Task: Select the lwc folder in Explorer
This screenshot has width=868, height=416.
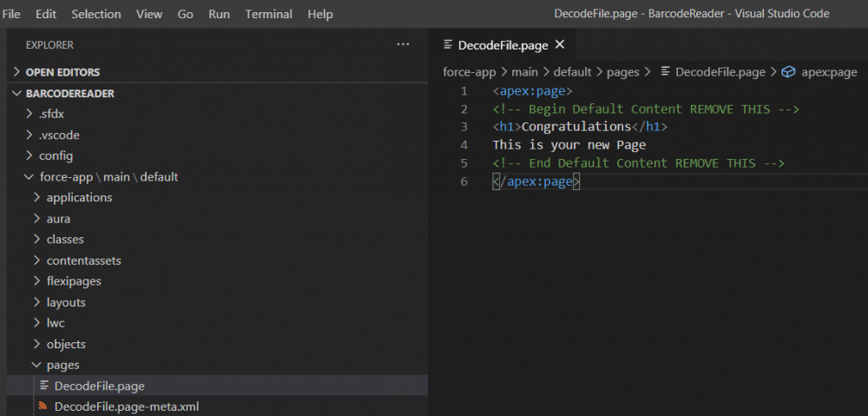Action: (x=56, y=323)
